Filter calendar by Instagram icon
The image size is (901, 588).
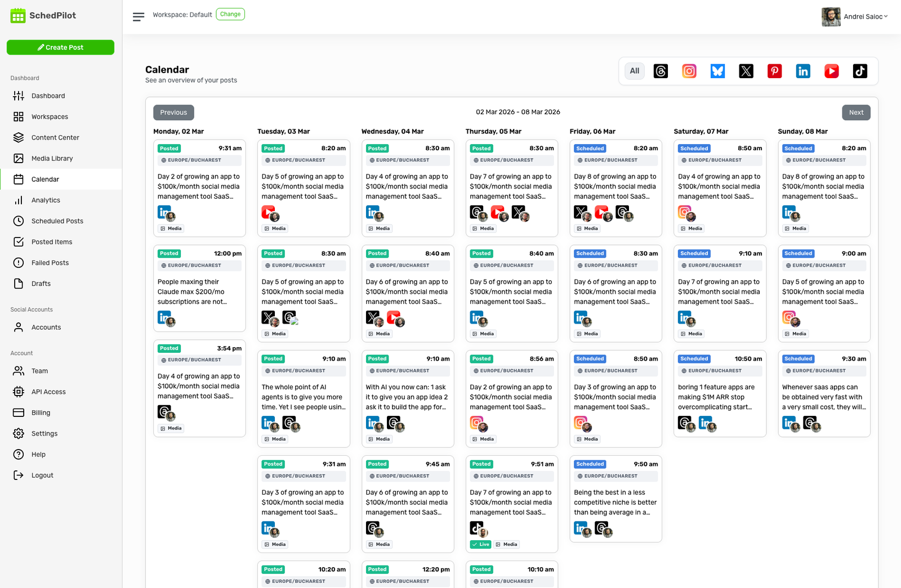tap(689, 71)
